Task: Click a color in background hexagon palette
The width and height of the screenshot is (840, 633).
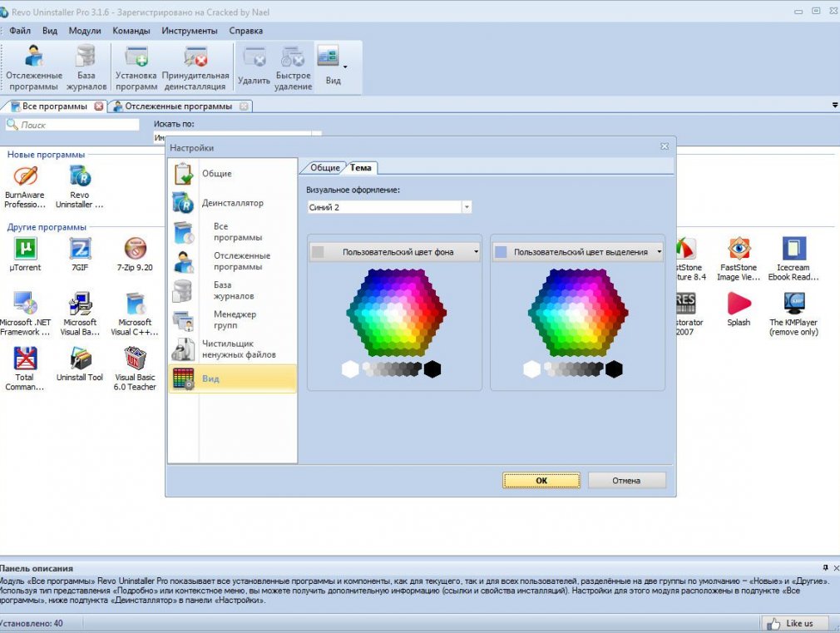Action: 397,313
